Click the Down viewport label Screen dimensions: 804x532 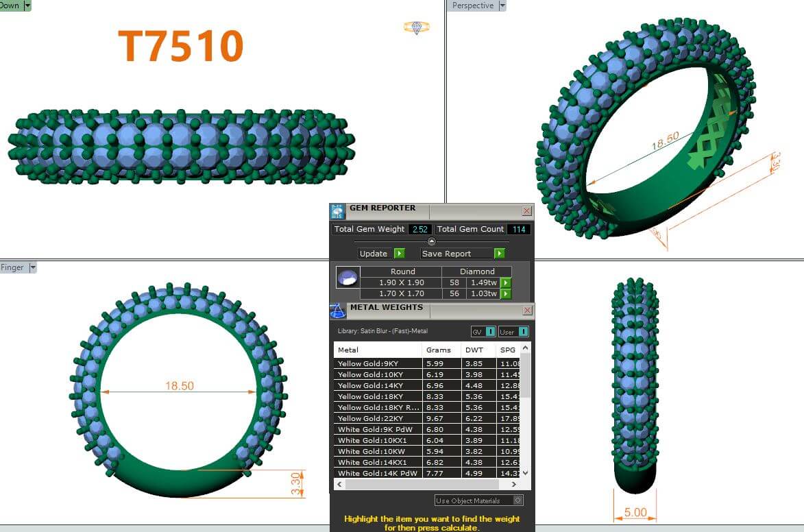(x=10, y=5)
